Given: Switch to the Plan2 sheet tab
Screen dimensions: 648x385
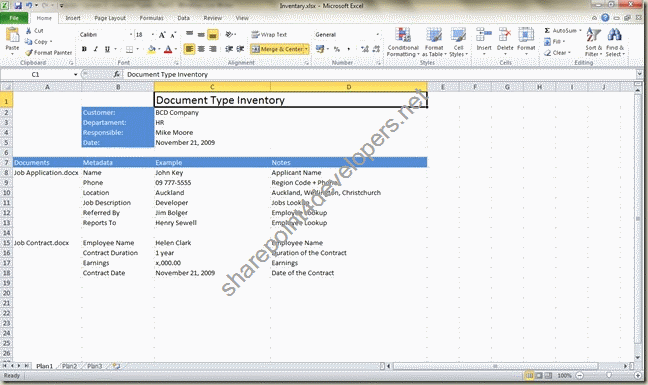Looking at the screenshot, I should coord(69,366).
